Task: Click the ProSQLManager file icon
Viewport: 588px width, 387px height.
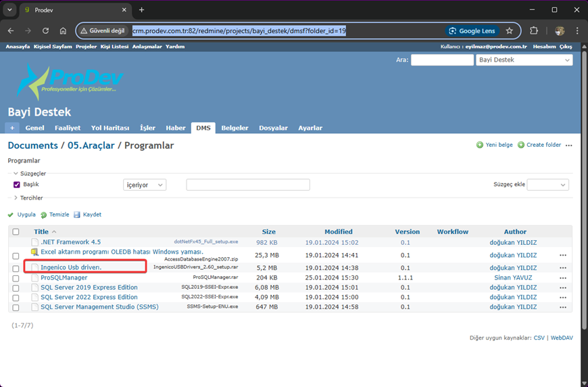Action: tap(34, 278)
